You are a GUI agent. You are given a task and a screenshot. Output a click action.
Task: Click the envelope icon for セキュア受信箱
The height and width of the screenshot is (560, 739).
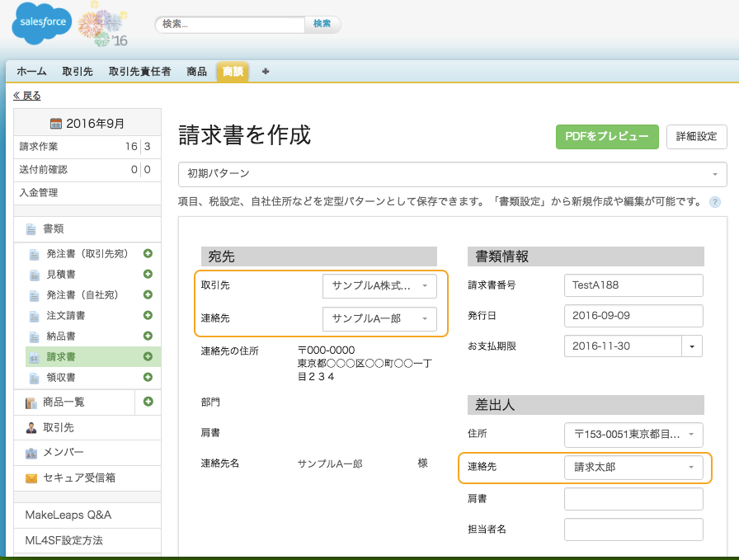pyautogui.click(x=31, y=478)
